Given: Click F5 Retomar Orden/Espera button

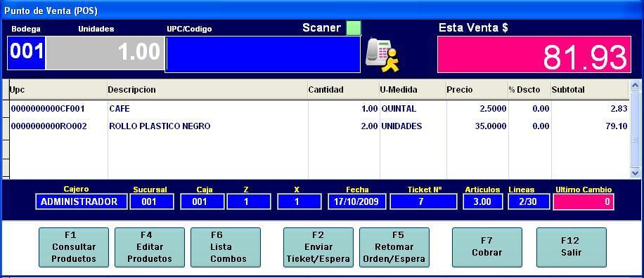Looking at the screenshot, I should pos(394,247).
